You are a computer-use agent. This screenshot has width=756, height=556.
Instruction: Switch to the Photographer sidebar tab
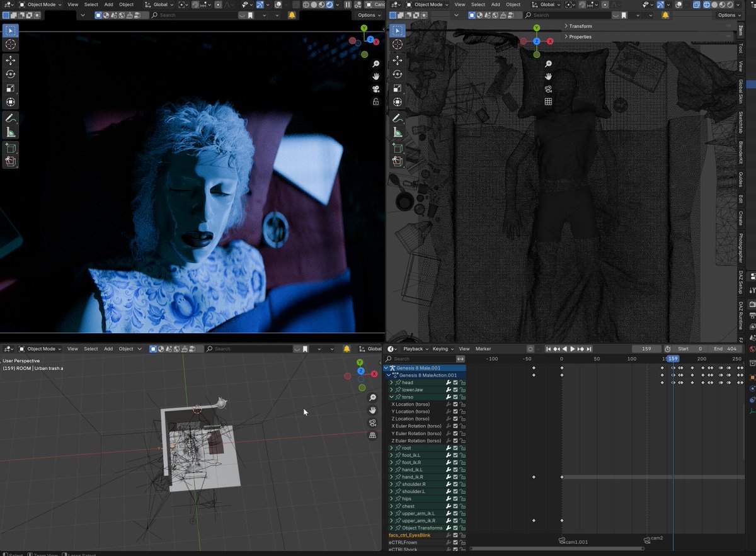point(741,249)
